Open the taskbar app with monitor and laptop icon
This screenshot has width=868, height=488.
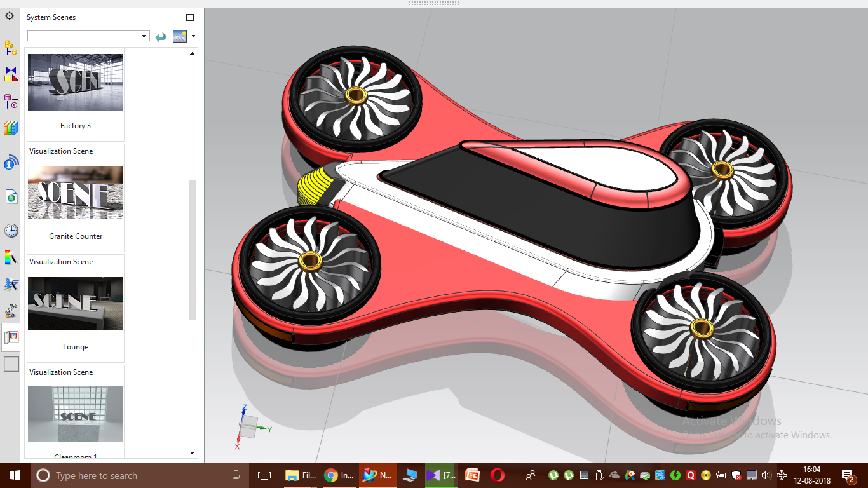click(410, 475)
